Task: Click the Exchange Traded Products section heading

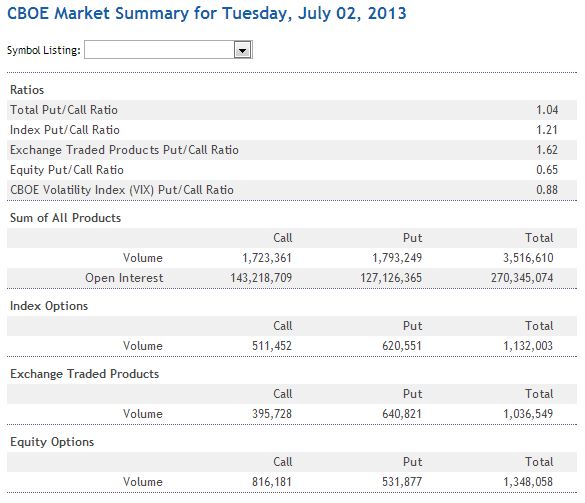Action: coord(85,374)
